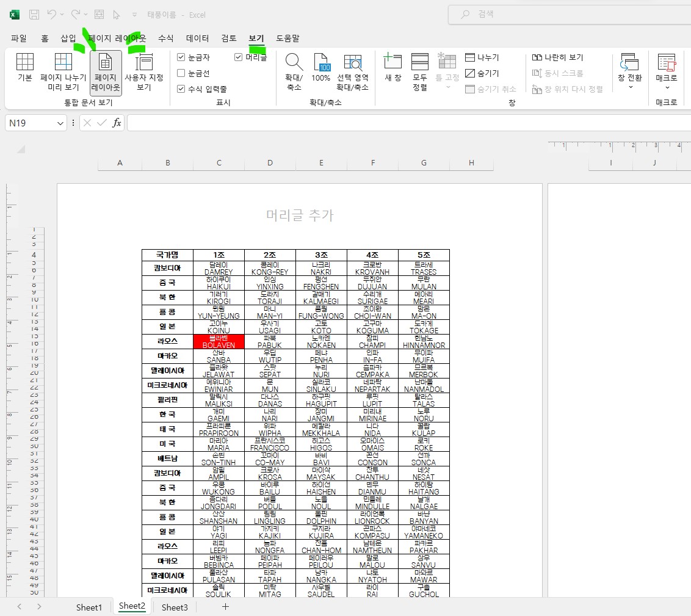Click the Undo arrow icon
This screenshot has width=691, height=616.
point(51,15)
